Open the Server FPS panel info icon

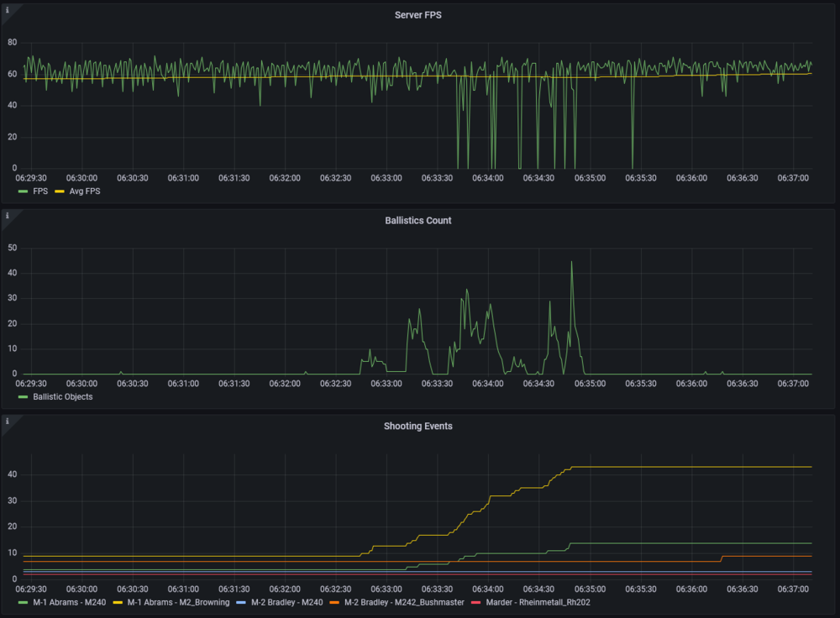7,10
